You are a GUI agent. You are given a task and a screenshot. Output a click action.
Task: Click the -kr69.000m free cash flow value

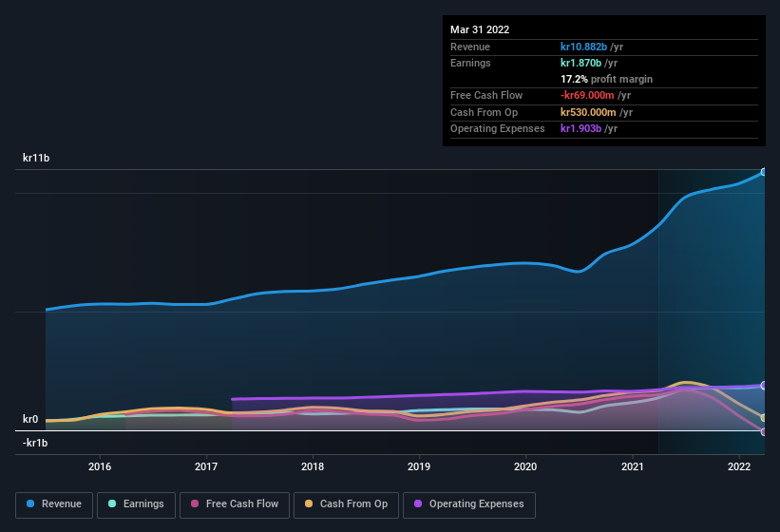(x=587, y=95)
